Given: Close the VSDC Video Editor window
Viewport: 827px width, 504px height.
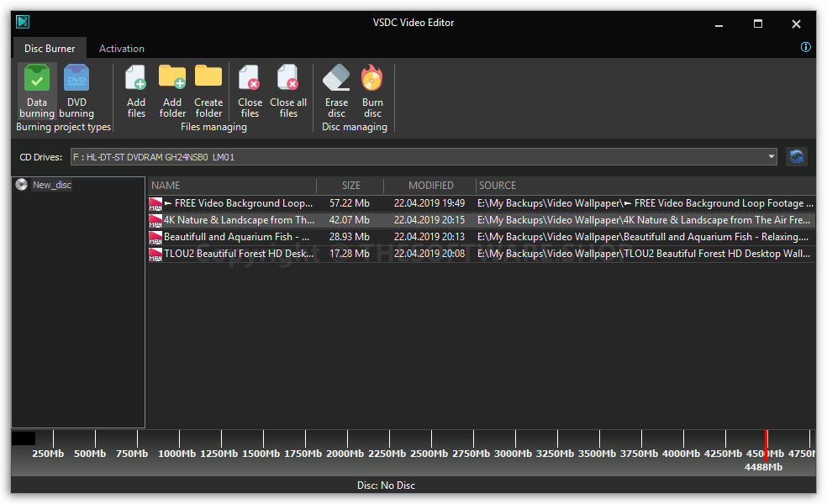Looking at the screenshot, I should click(797, 24).
